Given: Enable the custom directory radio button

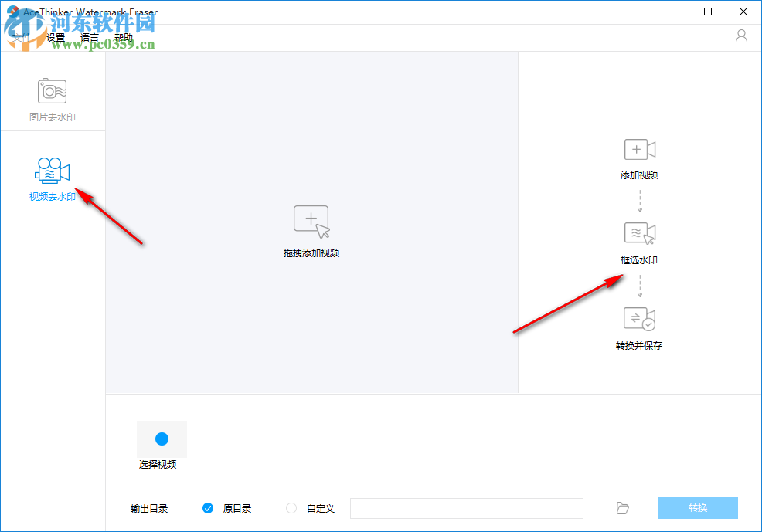Looking at the screenshot, I should click(291, 508).
